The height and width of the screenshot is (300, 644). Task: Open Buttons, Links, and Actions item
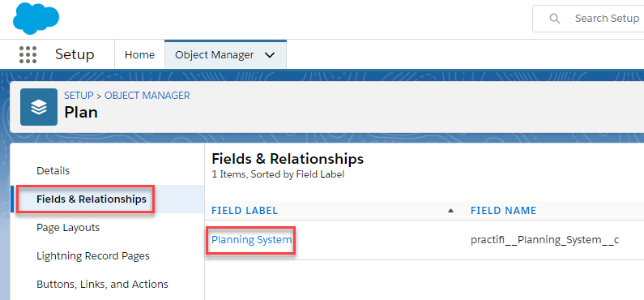102,284
